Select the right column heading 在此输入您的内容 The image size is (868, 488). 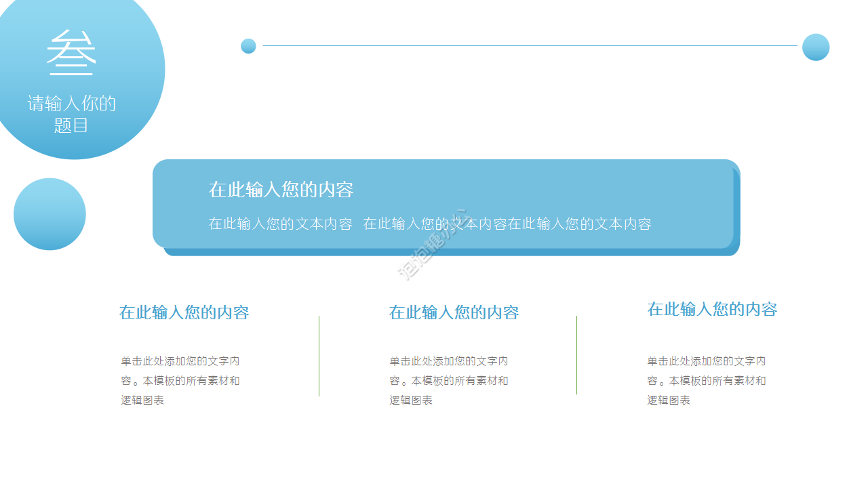click(712, 309)
